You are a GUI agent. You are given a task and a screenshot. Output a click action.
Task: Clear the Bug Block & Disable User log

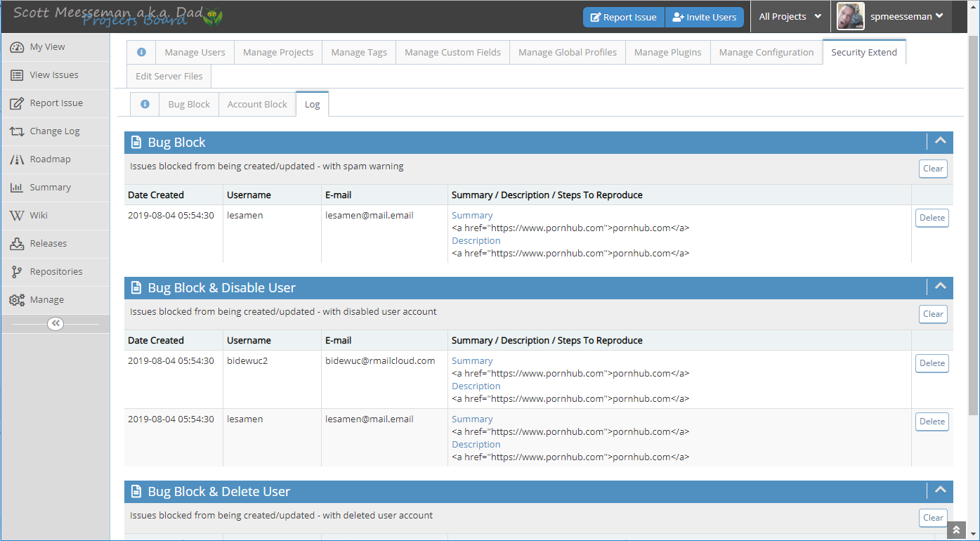click(933, 314)
